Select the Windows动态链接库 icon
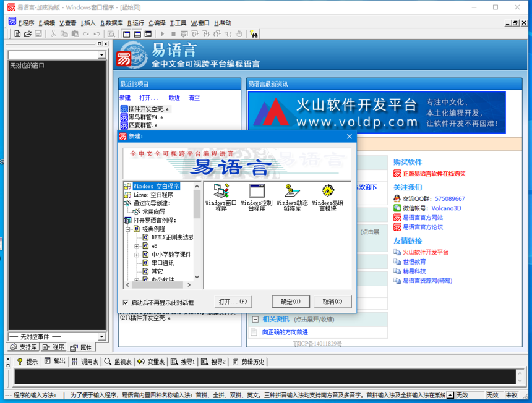532x403 pixels. pos(292,197)
